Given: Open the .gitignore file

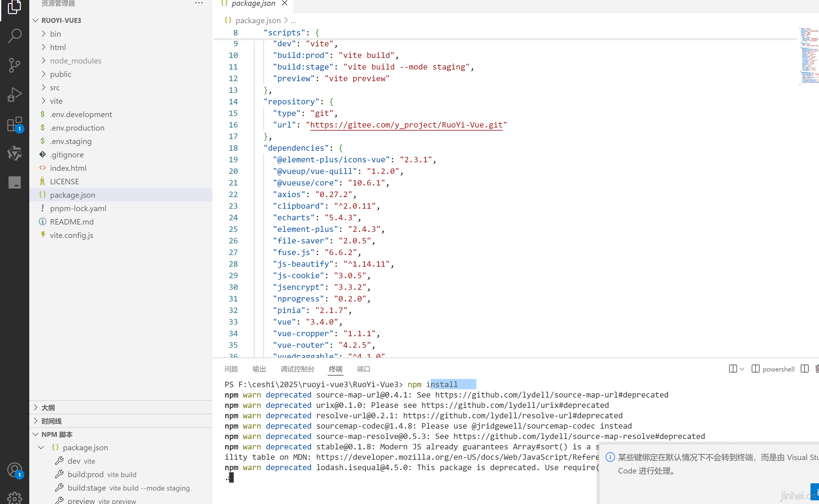Looking at the screenshot, I should point(67,155).
